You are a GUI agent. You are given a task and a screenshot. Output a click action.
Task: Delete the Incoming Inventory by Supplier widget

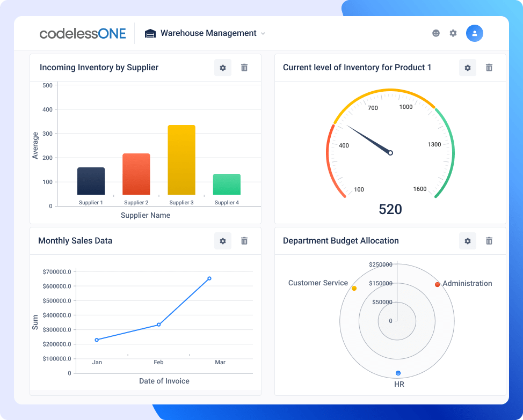click(244, 68)
